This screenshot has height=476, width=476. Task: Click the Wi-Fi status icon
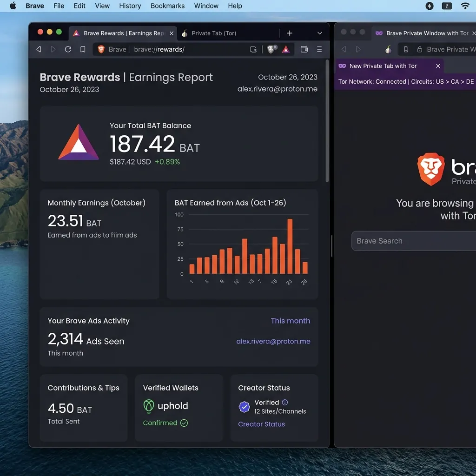click(465, 6)
